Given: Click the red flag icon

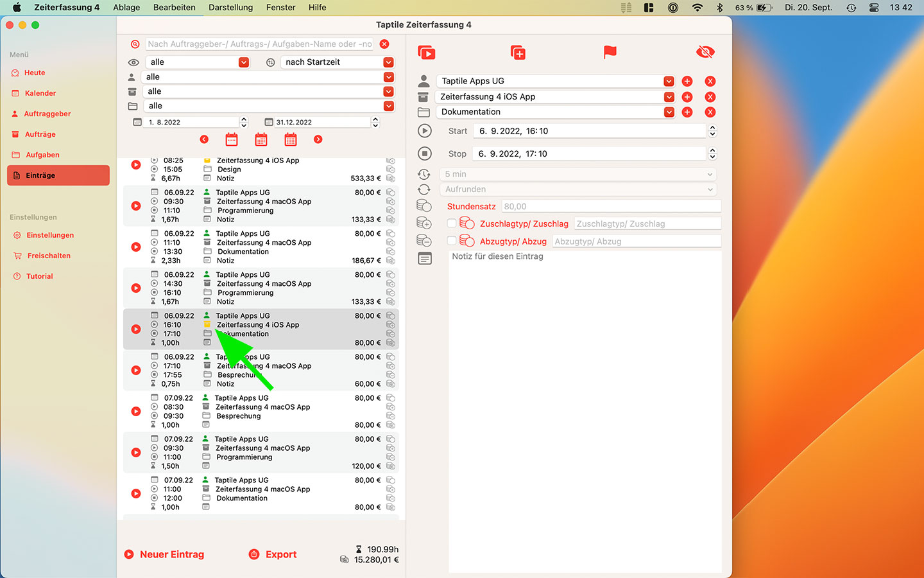Looking at the screenshot, I should [610, 52].
